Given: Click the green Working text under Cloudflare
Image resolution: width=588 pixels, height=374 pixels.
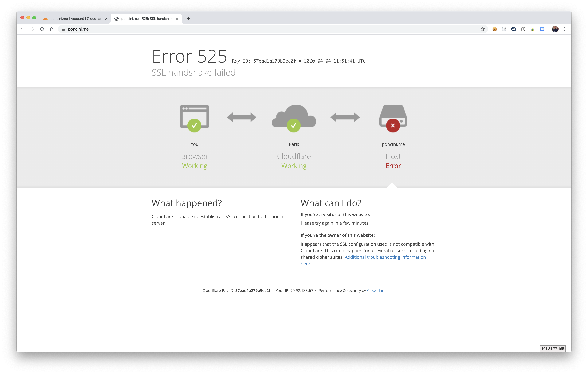Looking at the screenshot, I should [x=294, y=166].
